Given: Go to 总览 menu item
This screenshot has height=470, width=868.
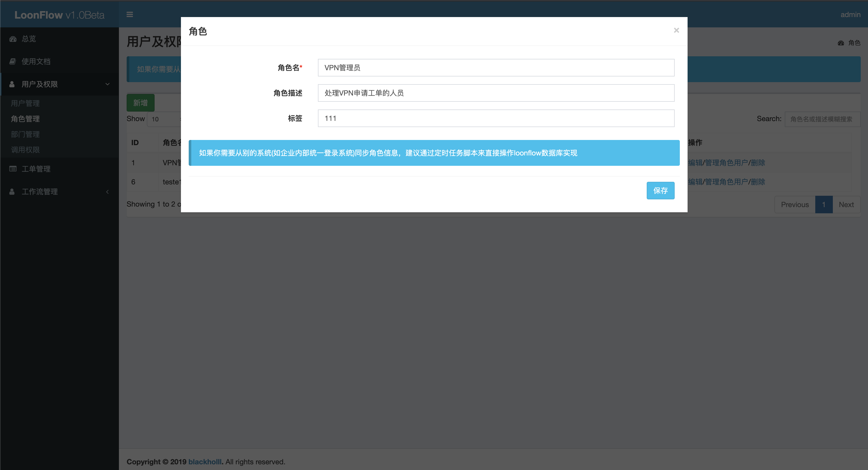Looking at the screenshot, I should tap(59, 39).
